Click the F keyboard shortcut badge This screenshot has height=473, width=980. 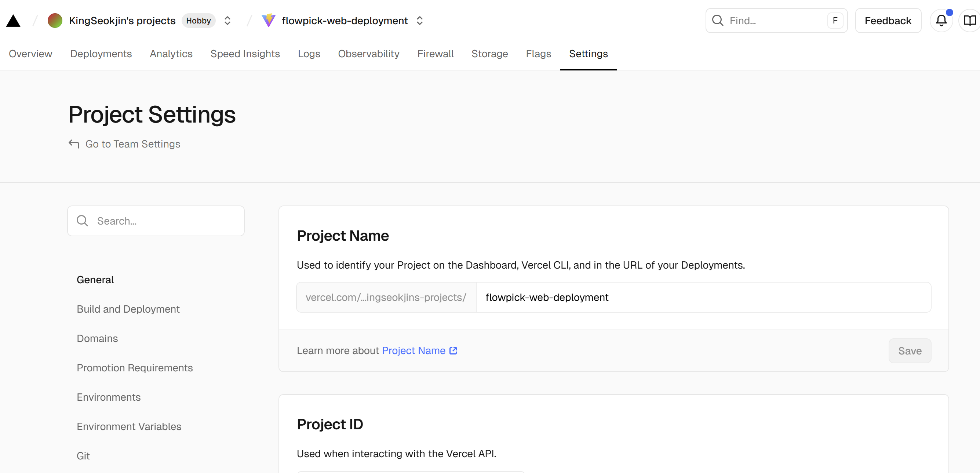pyautogui.click(x=835, y=21)
